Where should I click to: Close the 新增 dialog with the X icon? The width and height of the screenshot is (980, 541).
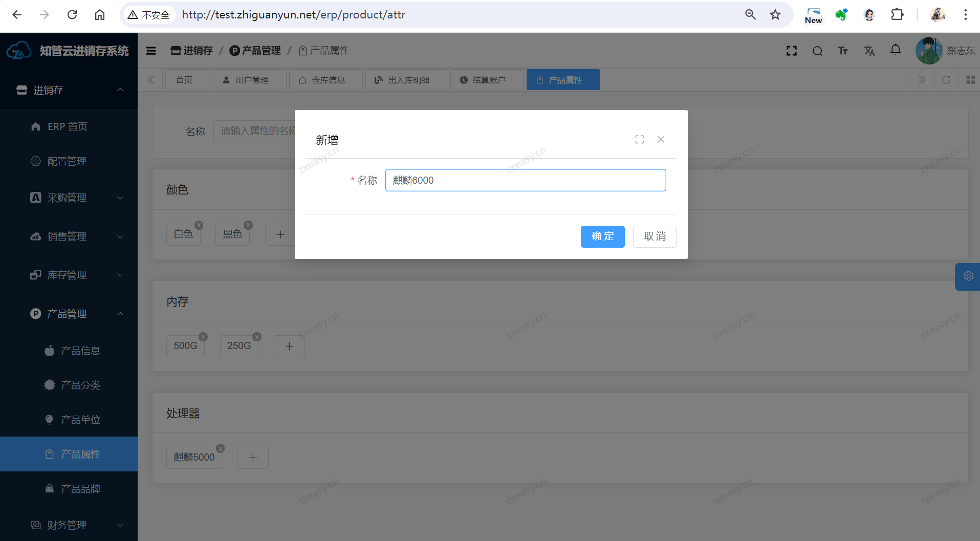661,140
